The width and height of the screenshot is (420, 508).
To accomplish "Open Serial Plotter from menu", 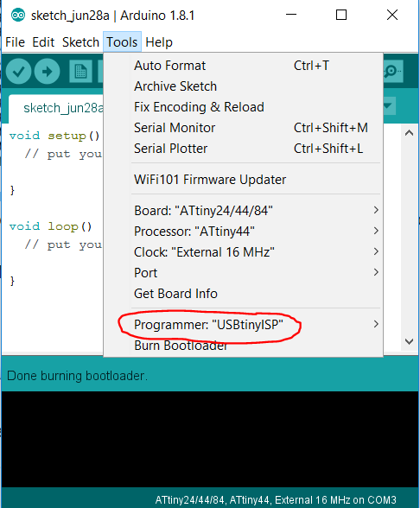I will click(243, 149).
